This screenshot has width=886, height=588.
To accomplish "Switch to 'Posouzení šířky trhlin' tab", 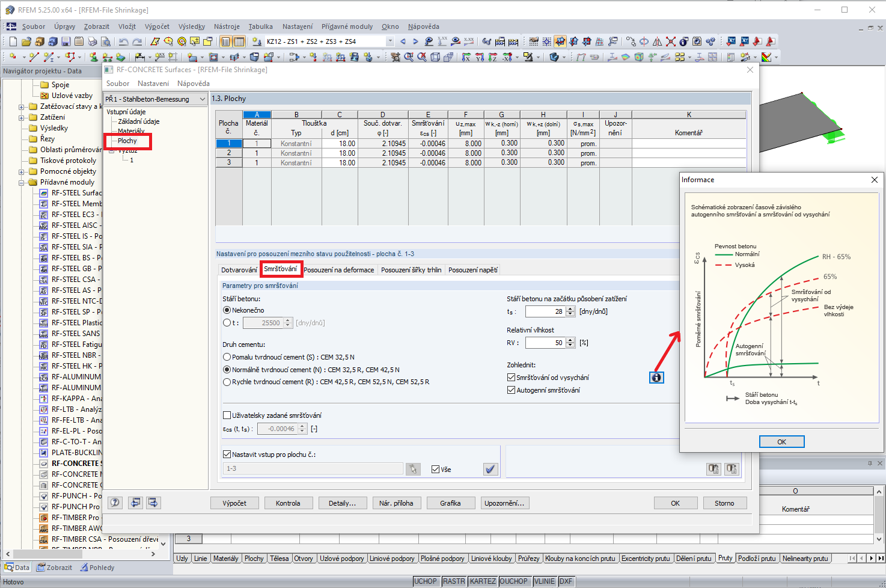I will [411, 270].
